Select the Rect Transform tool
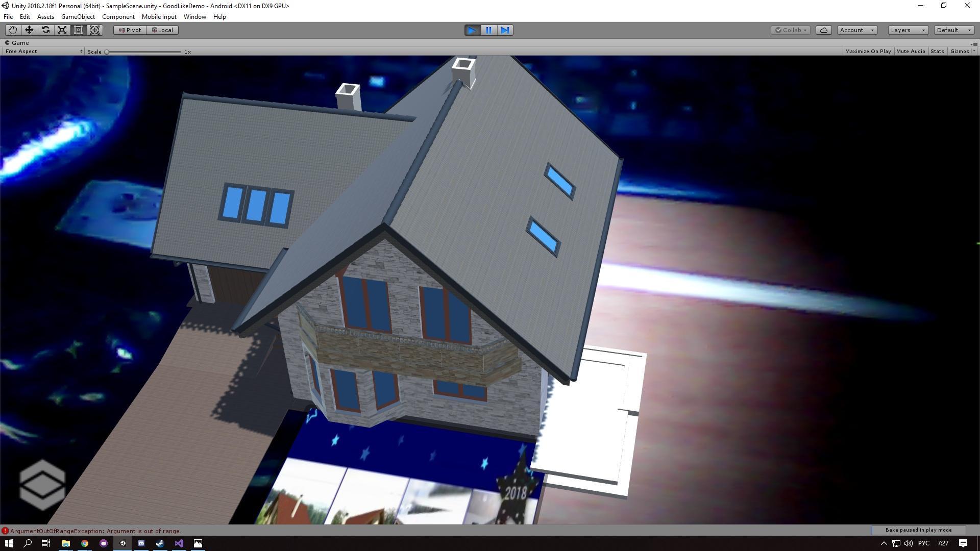 click(78, 30)
